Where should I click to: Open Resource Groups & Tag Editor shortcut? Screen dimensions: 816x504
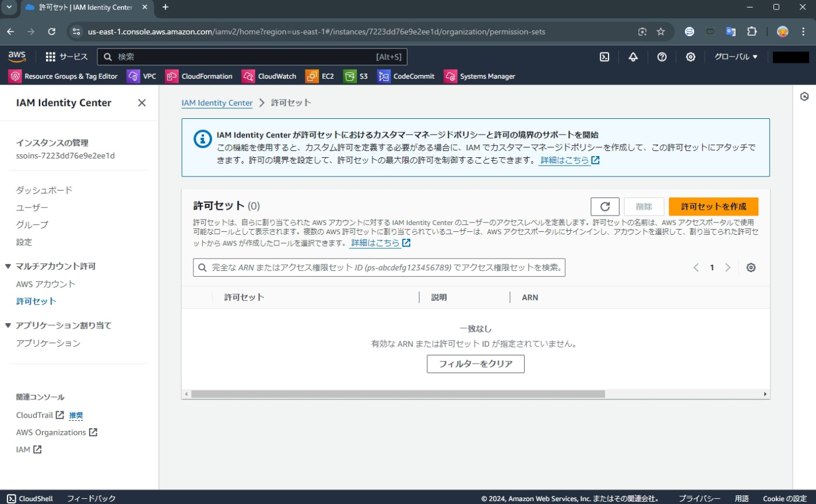tap(64, 76)
